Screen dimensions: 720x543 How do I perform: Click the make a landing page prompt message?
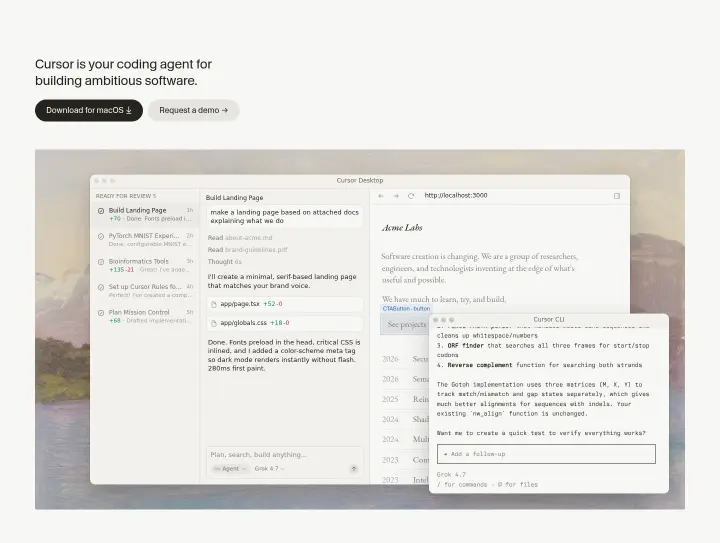pos(285,217)
